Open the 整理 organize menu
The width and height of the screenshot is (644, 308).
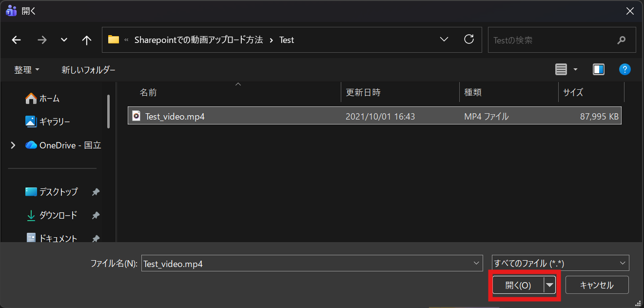pyautogui.click(x=27, y=70)
